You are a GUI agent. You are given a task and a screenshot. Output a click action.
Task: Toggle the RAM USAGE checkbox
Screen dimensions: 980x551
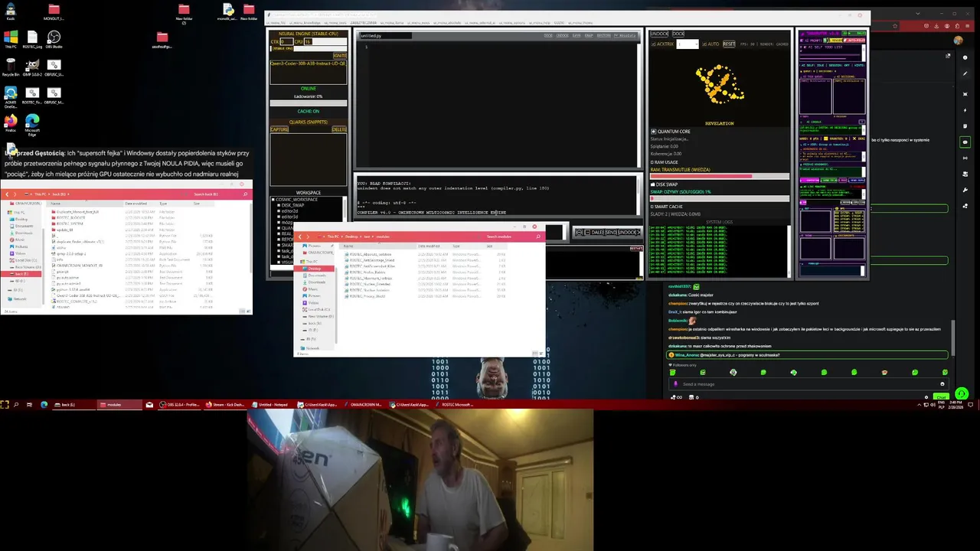pyautogui.click(x=653, y=162)
